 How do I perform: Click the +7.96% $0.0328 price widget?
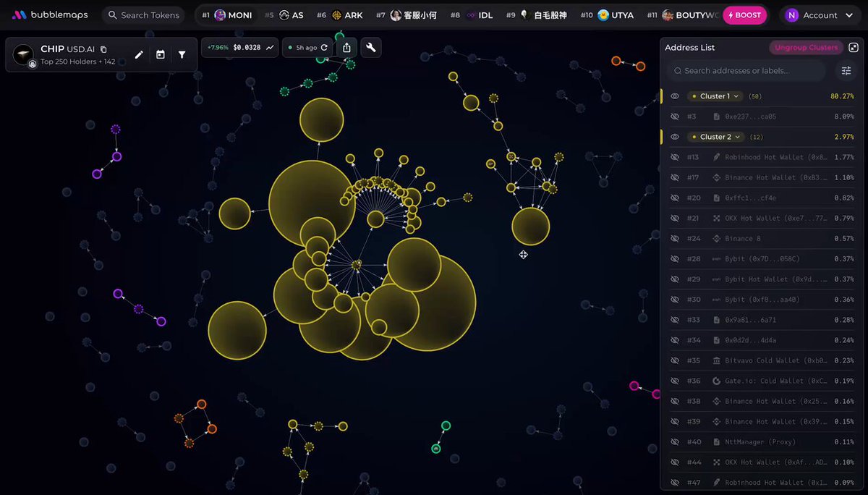click(x=239, y=48)
